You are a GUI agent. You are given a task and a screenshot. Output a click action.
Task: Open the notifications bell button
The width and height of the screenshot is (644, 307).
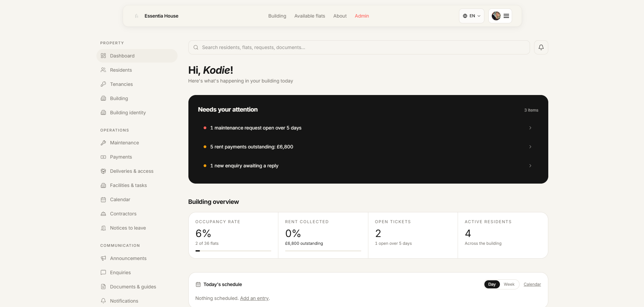coord(541,47)
